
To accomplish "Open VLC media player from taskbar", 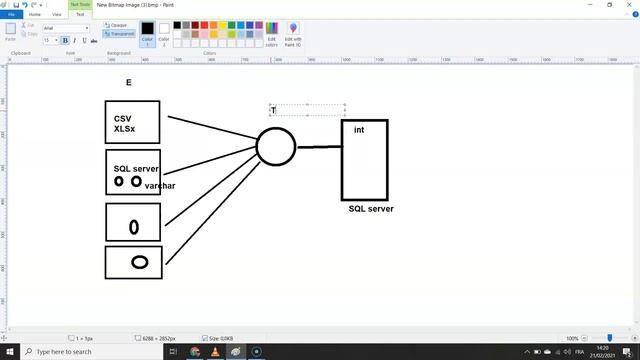I will coord(215,351).
